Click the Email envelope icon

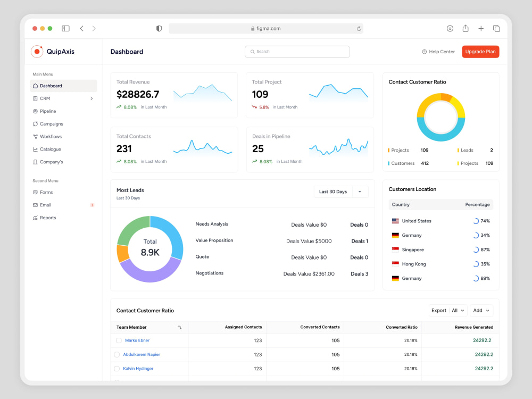[x=35, y=205]
